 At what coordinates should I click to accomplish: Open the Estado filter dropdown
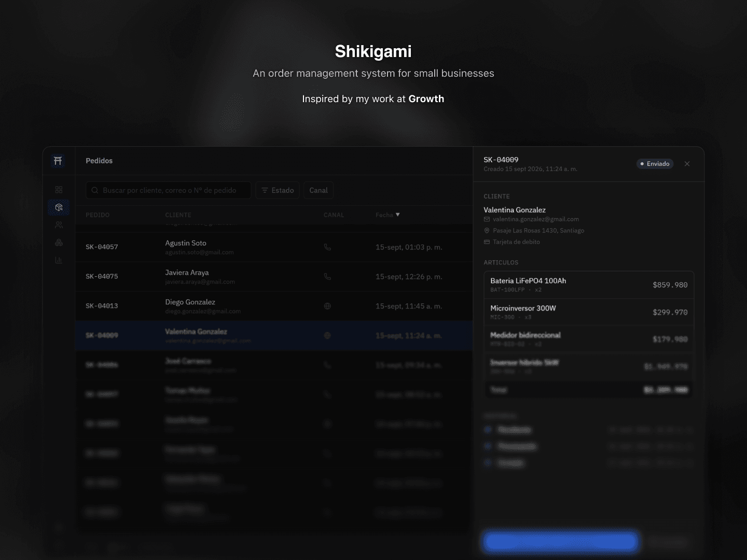pos(278,190)
